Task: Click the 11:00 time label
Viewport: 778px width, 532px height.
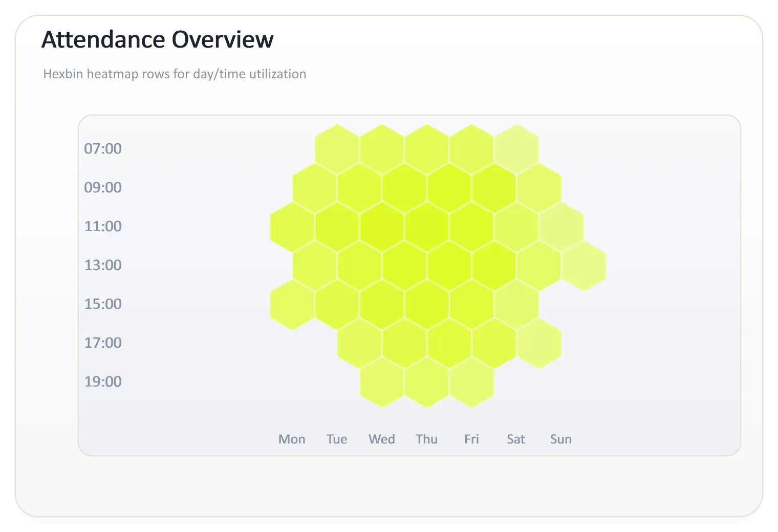Action: pos(103,227)
